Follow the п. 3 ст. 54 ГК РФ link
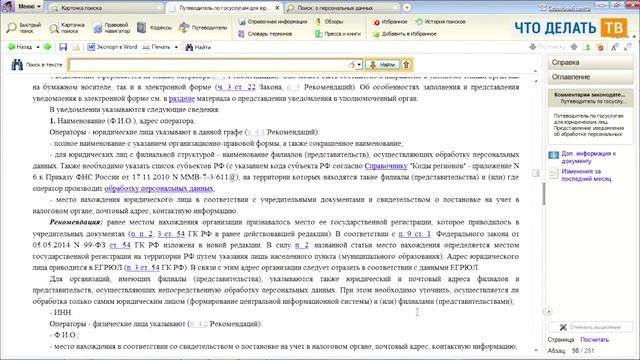The height and width of the screenshot is (360, 640). click(x=142, y=268)
